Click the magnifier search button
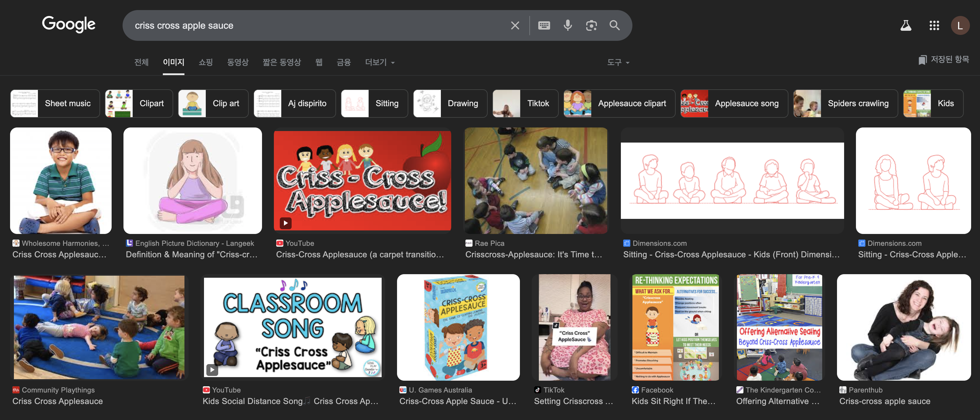The height and width of the screenshot is (420, 980). click(x=614, y=25)
